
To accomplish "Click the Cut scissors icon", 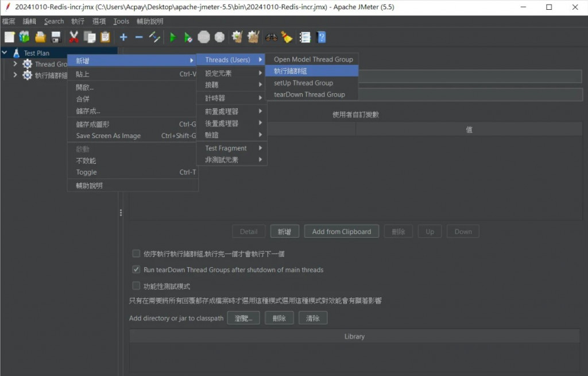I will (73, 37).
